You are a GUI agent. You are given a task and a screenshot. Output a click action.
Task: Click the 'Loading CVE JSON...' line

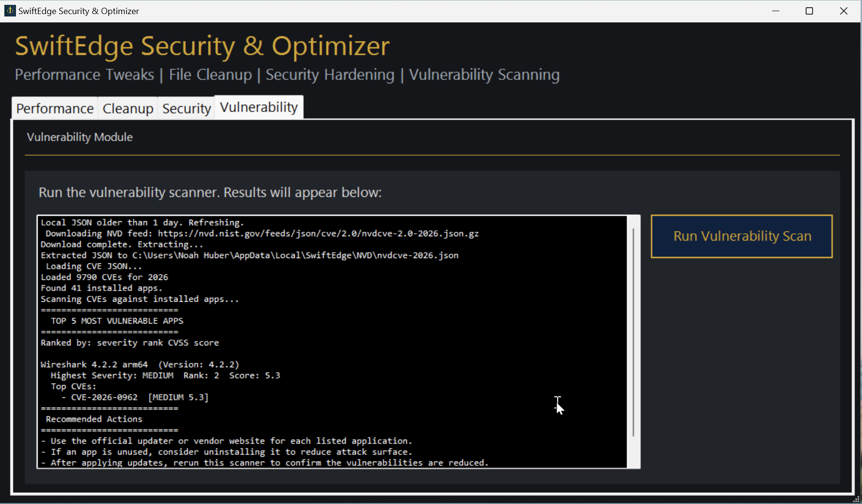point(94,266)
